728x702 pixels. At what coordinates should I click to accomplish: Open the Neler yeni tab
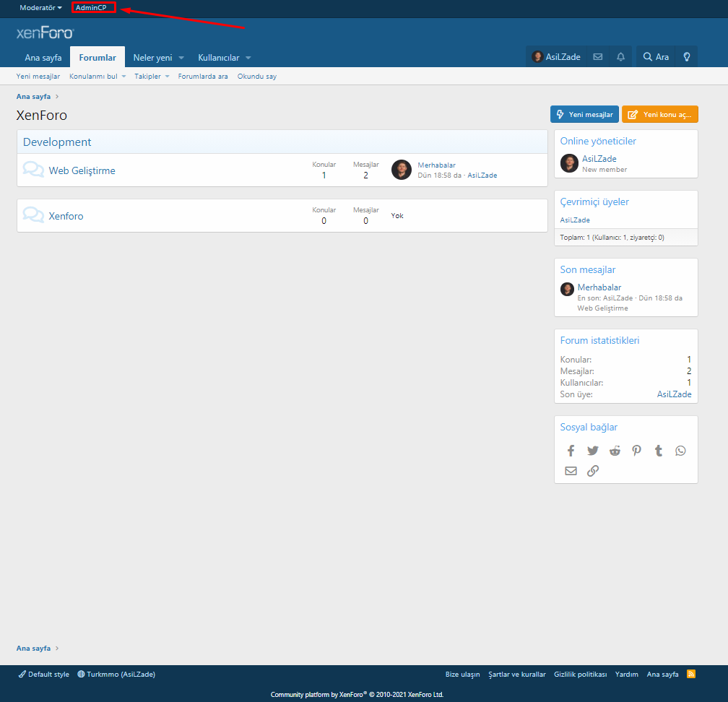pyautogui.click(x=152, y=58)
